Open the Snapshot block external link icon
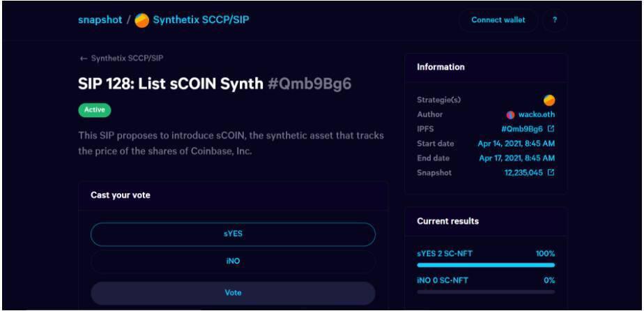 (551, 172)
